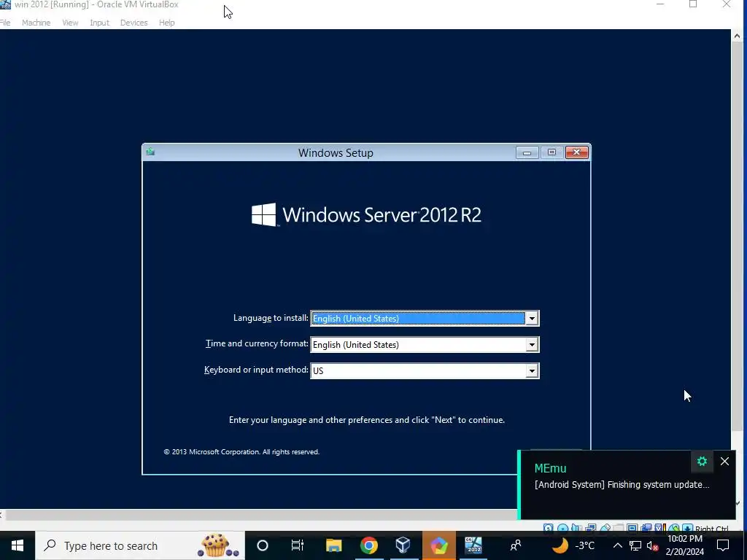Maximize the Windows Setup dialog

pyautogui.click(x=551, y=152)
